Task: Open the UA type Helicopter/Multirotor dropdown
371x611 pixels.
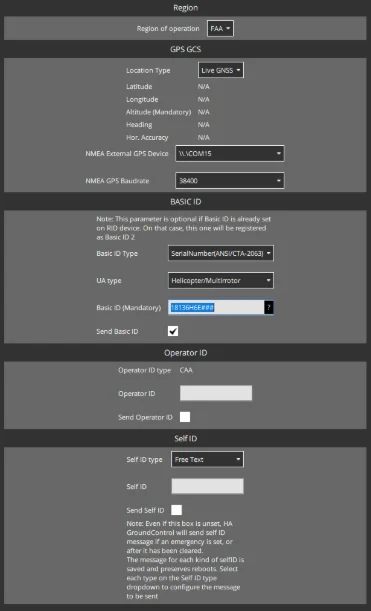Action: click(x=221, y=281)
